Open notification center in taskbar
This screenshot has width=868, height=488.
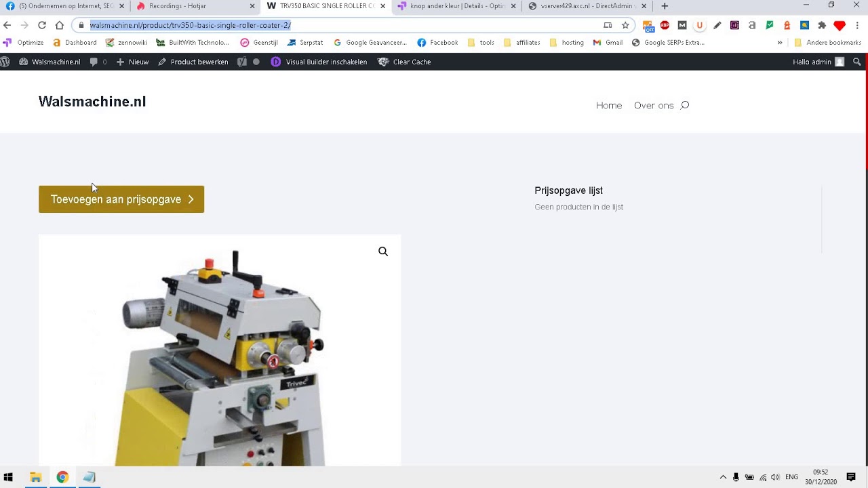[851, 477]
